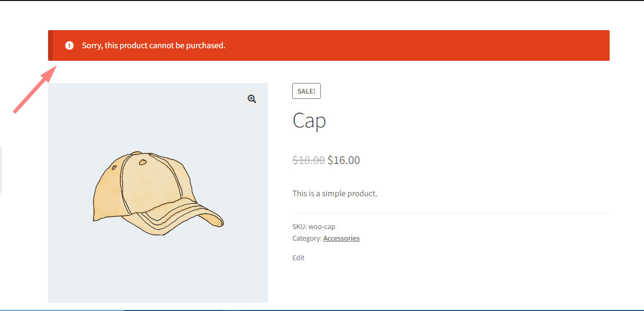Open the Accessories category link

[341, 239]
